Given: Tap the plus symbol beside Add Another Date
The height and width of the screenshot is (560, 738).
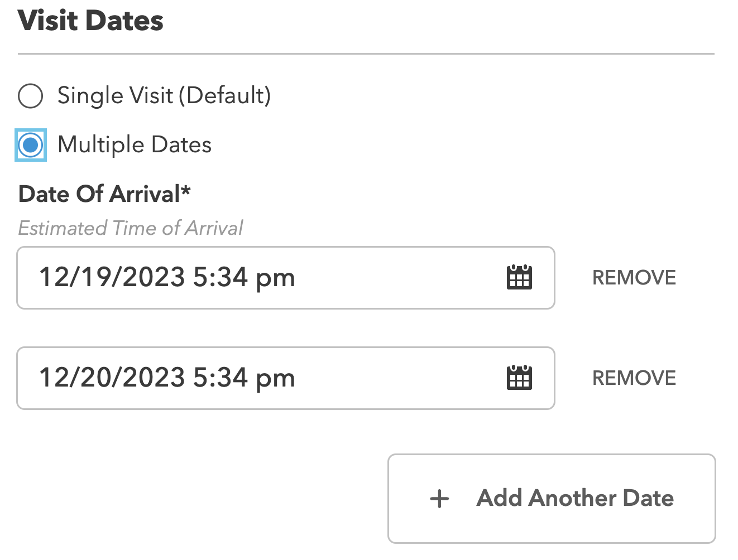Looking at the screenshot, I should click(439, 498).
